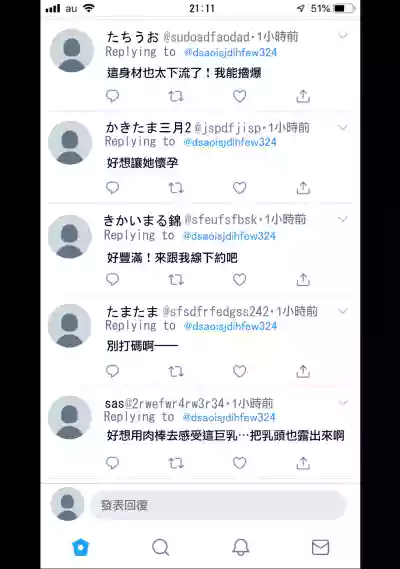View きかいまる錦's profile avatar
The height and width of the screenshot is (569, 400).
(x=70, y=236)
